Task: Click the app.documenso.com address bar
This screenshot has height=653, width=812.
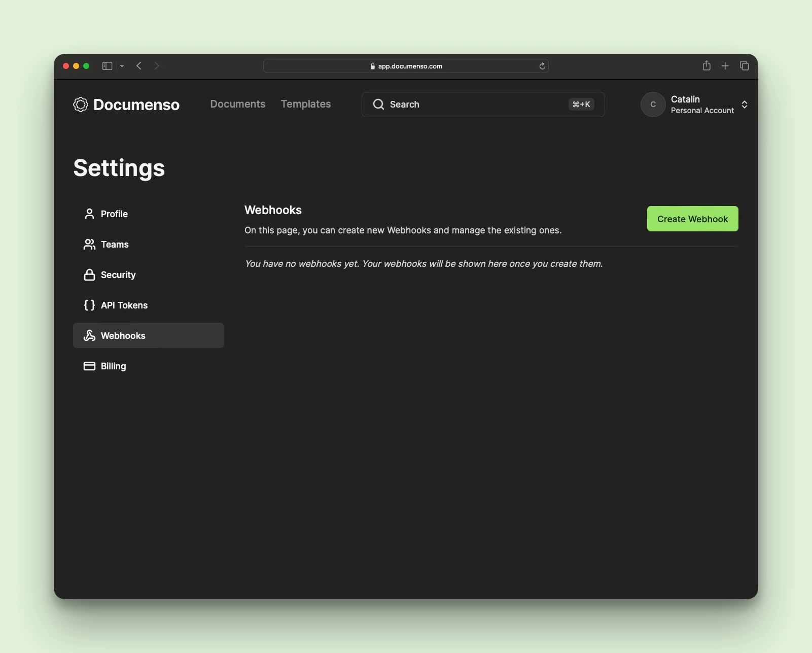Action: tap(406, 66)
